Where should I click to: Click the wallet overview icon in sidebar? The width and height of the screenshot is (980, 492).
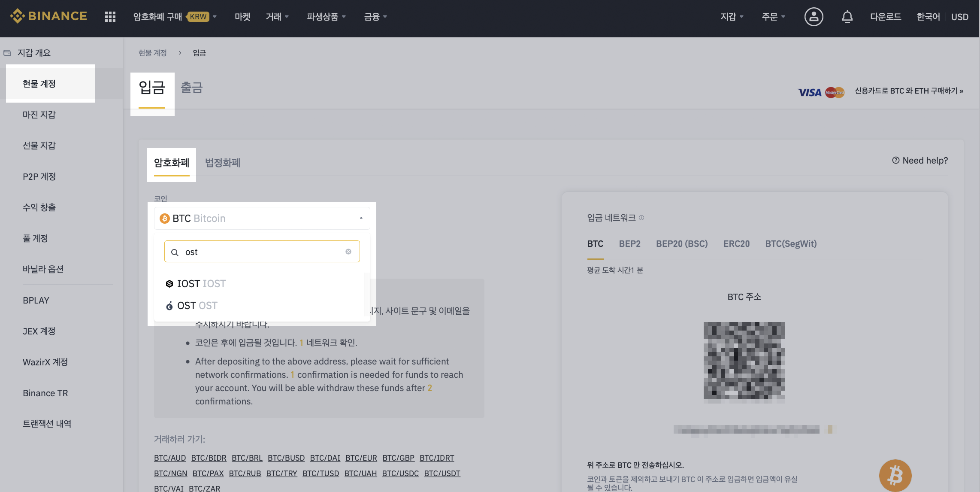(7, 53)
